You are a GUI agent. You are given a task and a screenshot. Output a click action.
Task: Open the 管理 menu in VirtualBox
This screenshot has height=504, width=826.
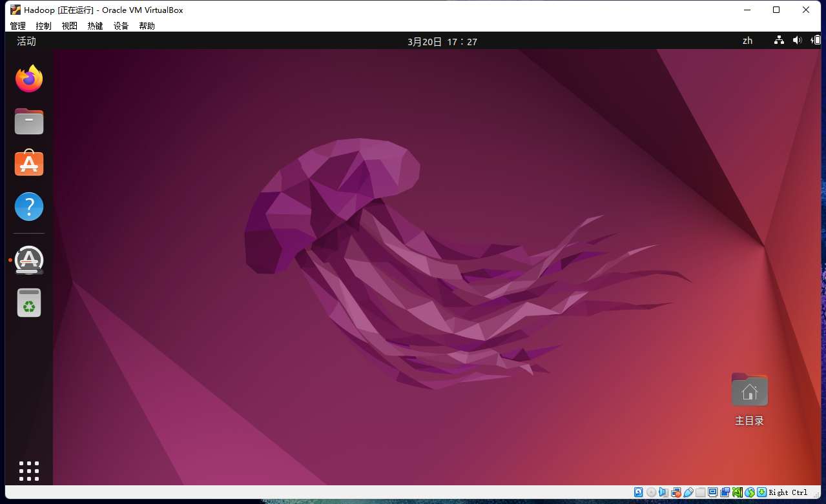click(x=18, y=26)
